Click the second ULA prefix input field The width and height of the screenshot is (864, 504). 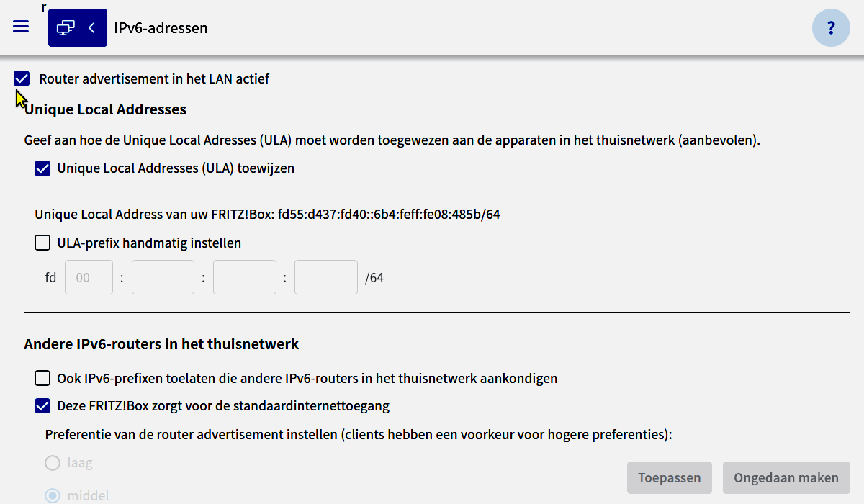(163, 277)
